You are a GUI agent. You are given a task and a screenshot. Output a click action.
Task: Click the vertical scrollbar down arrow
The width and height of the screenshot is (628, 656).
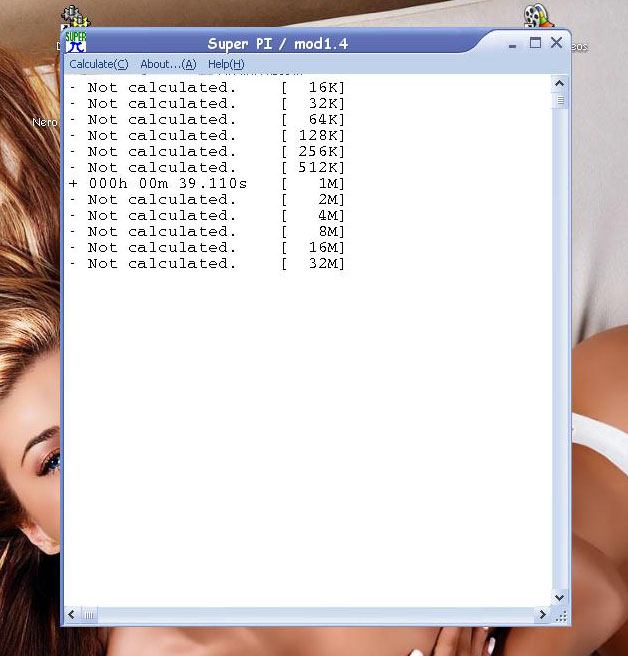point(559,597)
